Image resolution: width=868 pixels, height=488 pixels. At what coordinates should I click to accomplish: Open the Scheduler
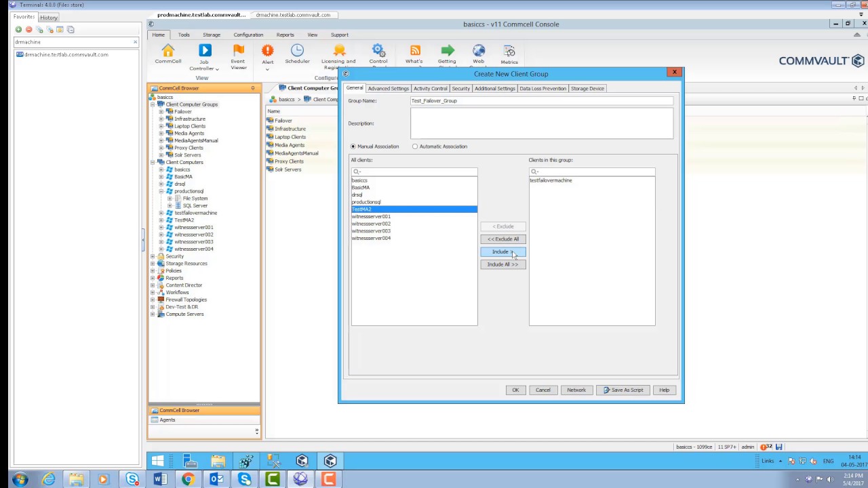point(297,51)
